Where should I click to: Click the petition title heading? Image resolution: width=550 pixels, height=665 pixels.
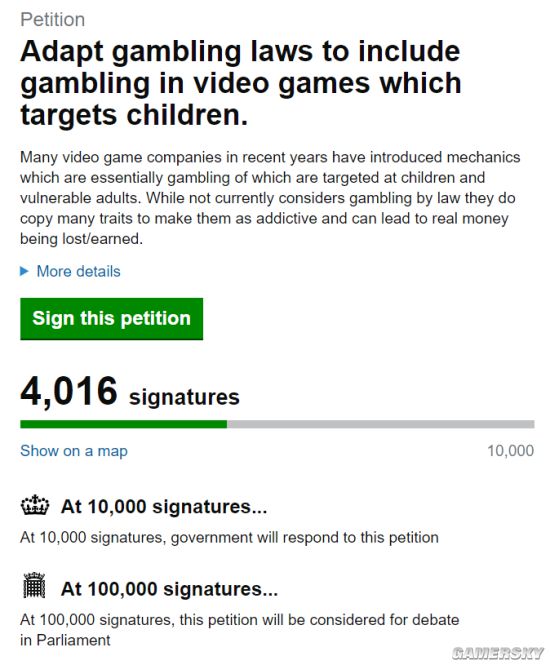[240, 83]
